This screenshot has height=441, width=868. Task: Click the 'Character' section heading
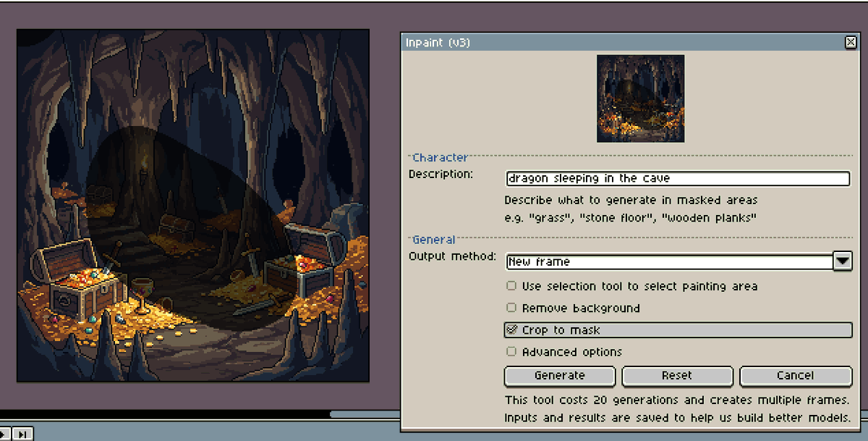click(440, 157)
